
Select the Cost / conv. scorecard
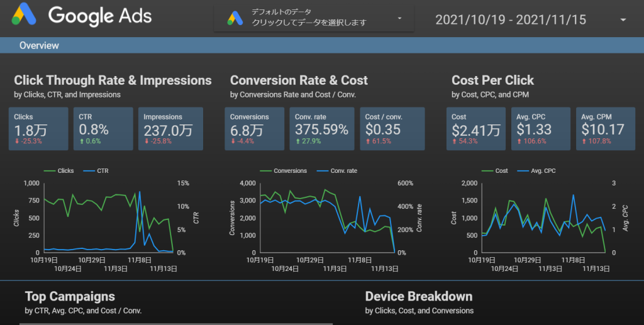click(x=392, y=129)
